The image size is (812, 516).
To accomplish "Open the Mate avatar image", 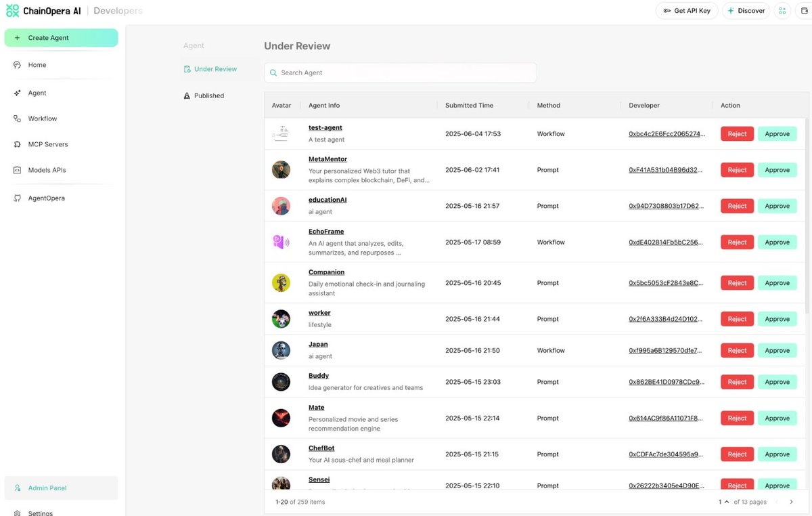I will point(281,418).
